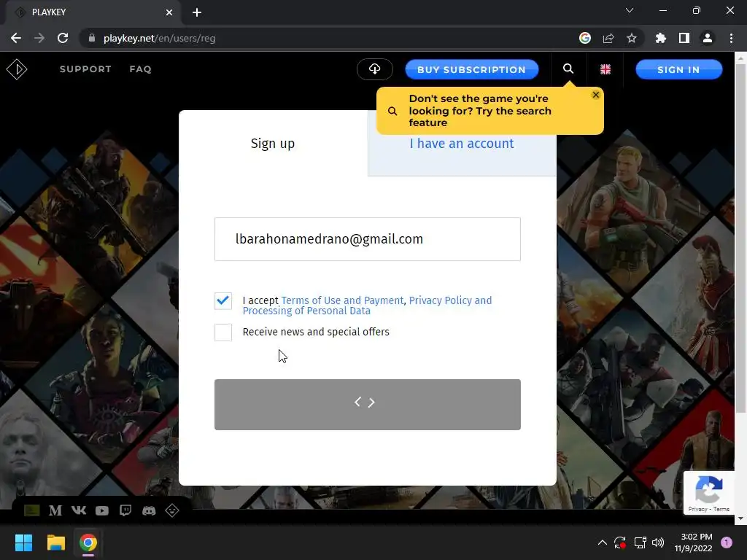747x560 pixels.
Task: Click the Playkey diamond logo
Action: (17, 69)
